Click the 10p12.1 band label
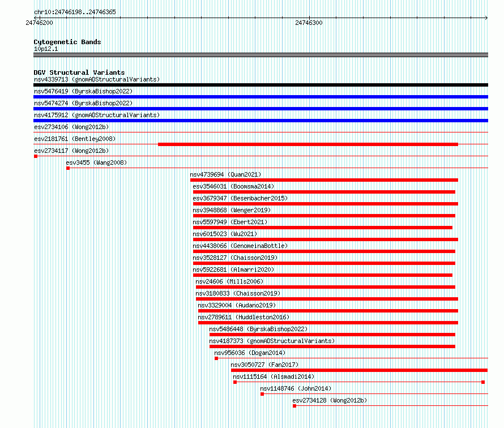504x428 pixels. (46, 49)
